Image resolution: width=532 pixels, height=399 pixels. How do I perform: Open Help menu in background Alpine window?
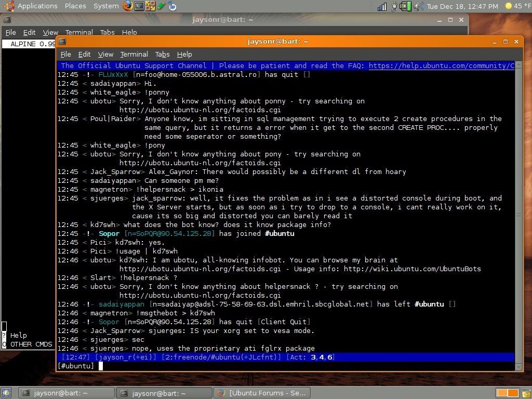tap(129, 32)
